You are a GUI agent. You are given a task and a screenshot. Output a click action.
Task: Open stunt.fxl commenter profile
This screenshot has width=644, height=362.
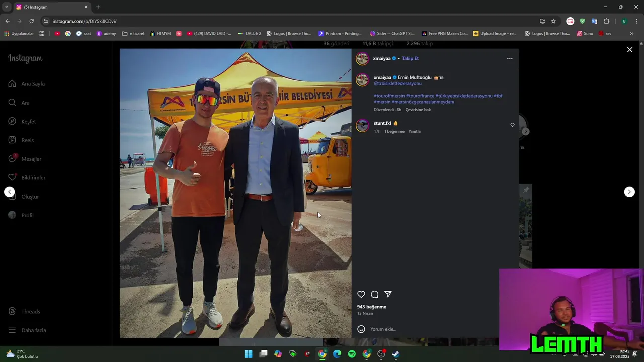[x=382, y=123]
